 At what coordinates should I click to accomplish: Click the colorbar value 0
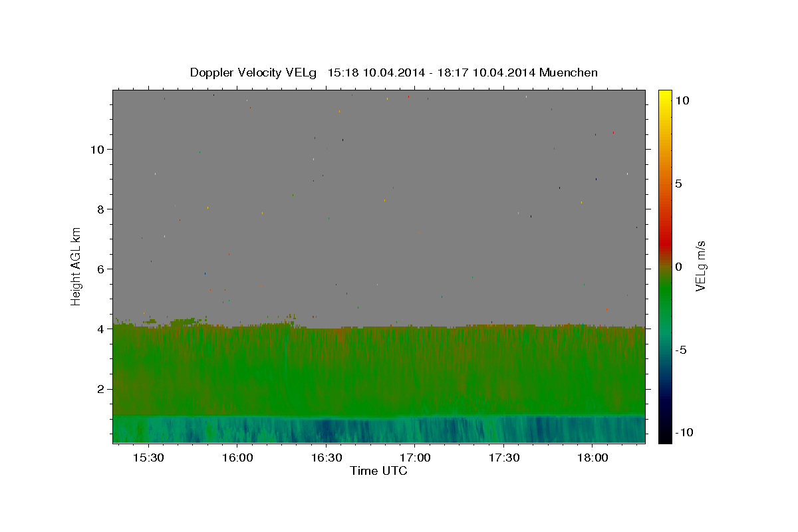[x=678, y=267]
